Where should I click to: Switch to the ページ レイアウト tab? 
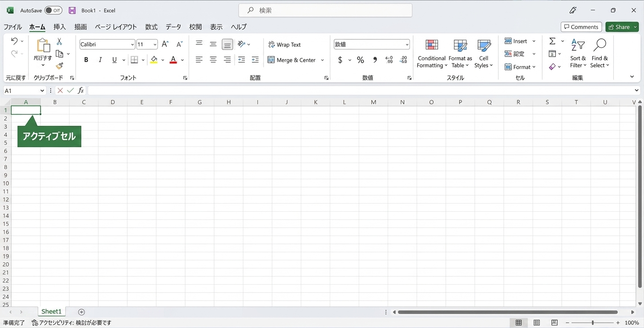116,27
